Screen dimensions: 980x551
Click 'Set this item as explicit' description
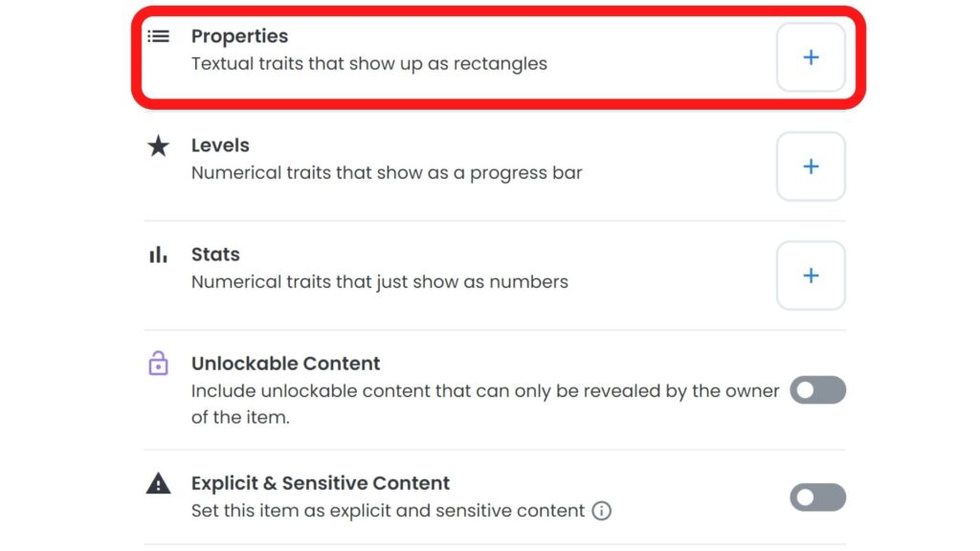pos(389,511)
